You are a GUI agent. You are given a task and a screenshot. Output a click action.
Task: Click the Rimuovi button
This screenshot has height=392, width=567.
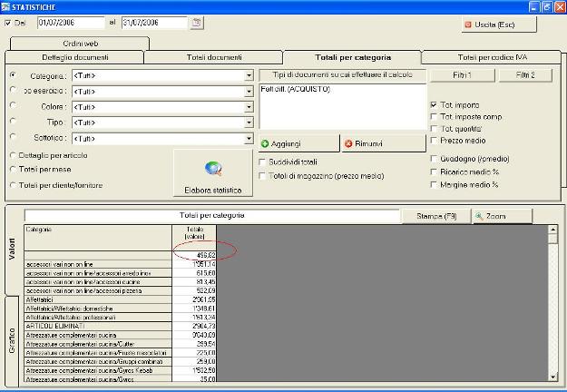click(x=384, y=143)
